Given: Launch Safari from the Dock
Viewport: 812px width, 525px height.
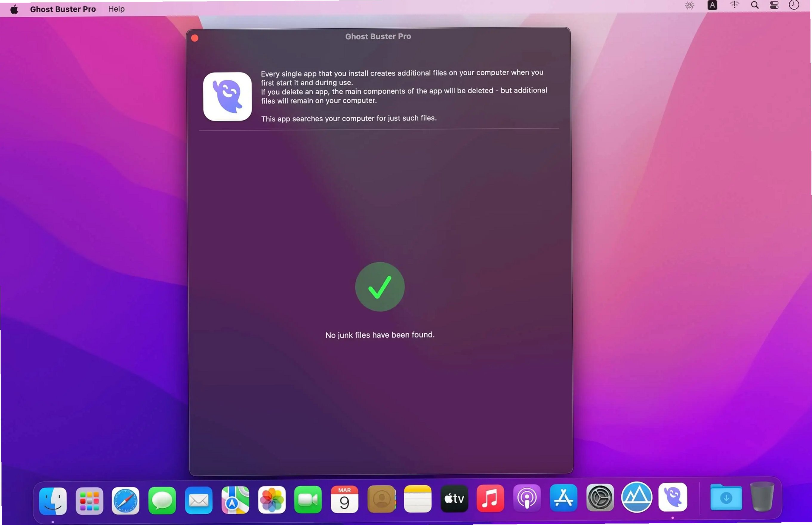Looking at the screenshot, I should pos(125,501).
